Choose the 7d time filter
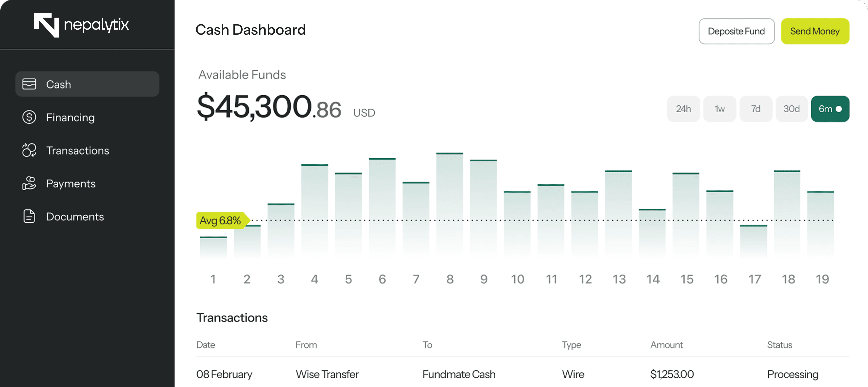 click(755, 109)
